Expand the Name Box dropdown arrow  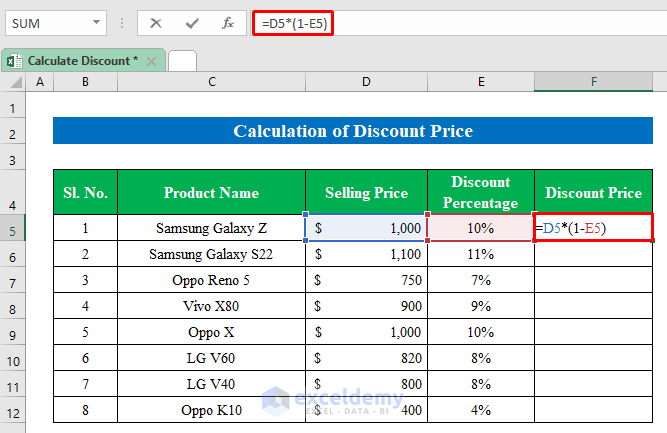(96, 22)
